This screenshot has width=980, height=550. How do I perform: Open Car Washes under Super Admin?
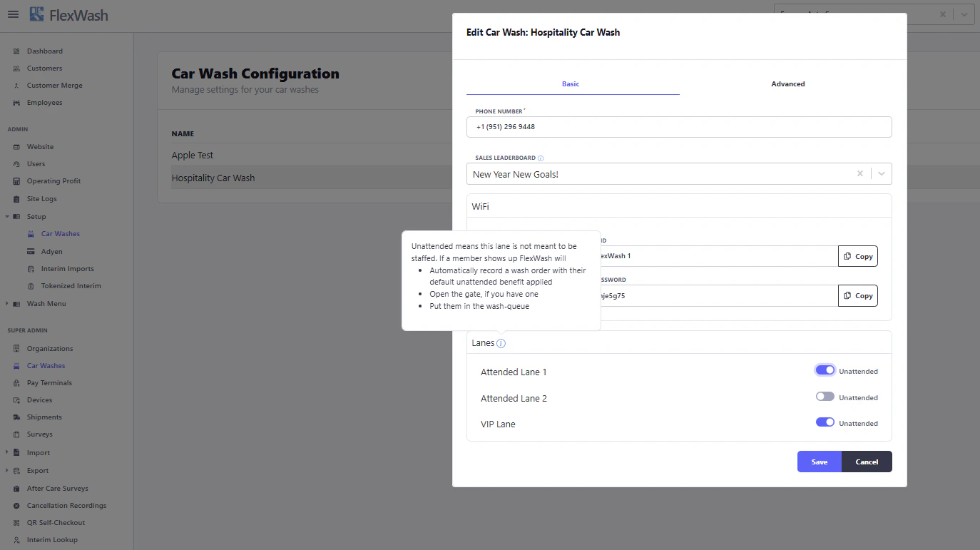[x=46, y=366]
